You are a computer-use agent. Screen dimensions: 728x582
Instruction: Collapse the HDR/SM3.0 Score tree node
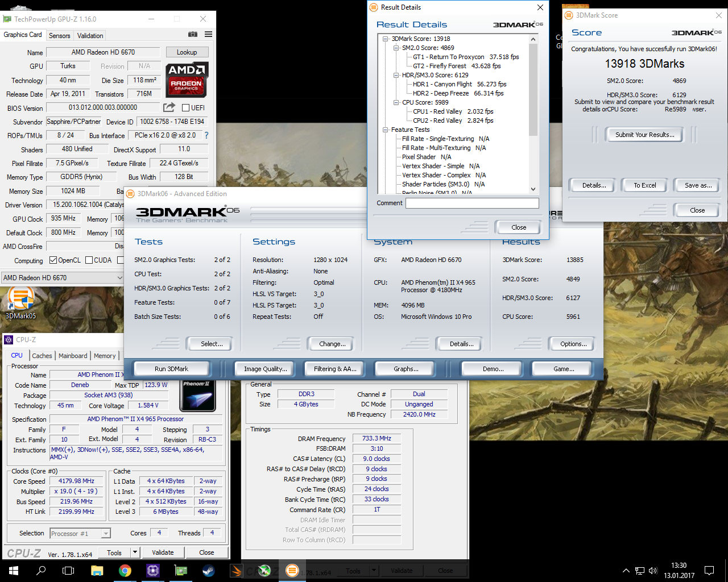396,75
